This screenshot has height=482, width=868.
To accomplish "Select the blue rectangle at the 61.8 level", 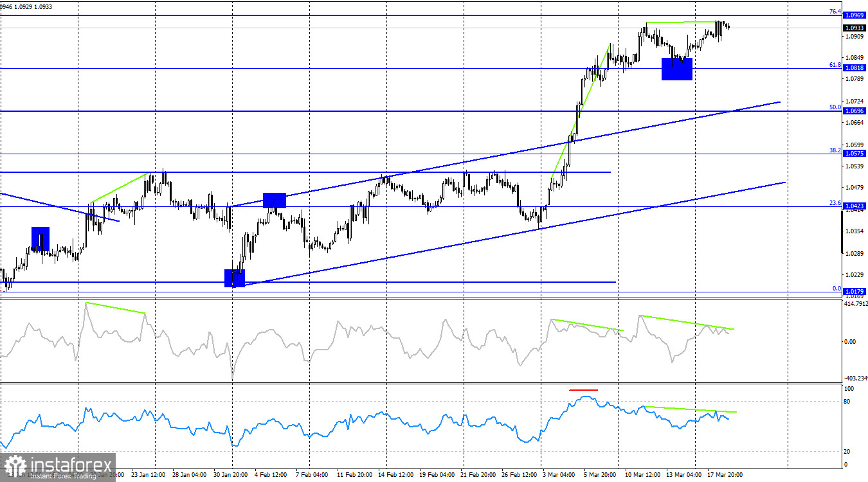I will pos(677,69).
